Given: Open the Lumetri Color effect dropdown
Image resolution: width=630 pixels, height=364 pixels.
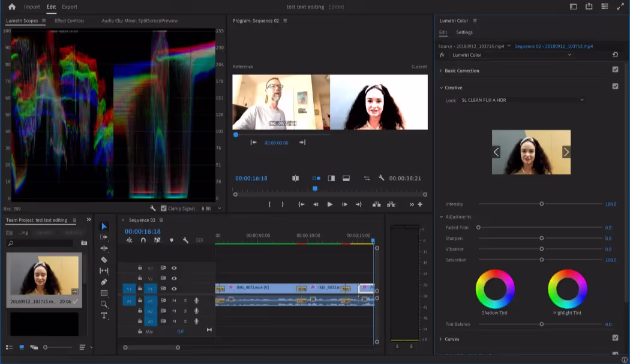Looking at the screenshot, I should pyautogui.click(x=511, y=55).
